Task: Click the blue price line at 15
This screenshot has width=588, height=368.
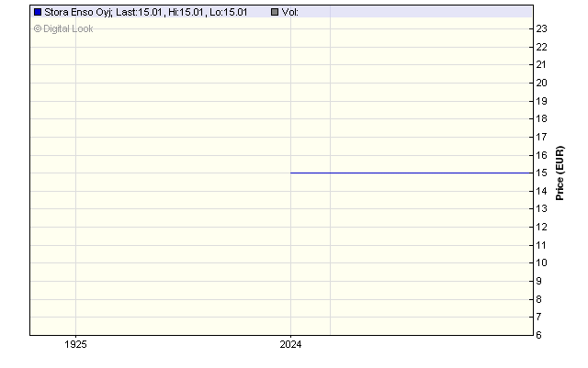Action: tap(412, 173)
